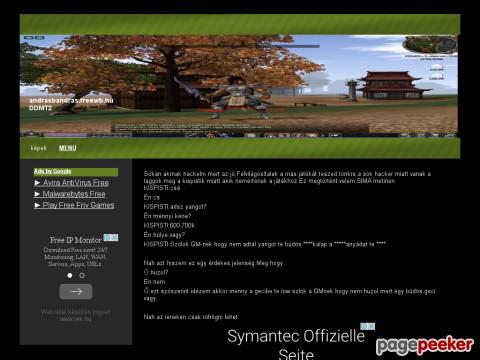Image resolution: width=480 pixels, height=360 pixels.
Task: Select the first ad carousel dot
Action: 70,275
